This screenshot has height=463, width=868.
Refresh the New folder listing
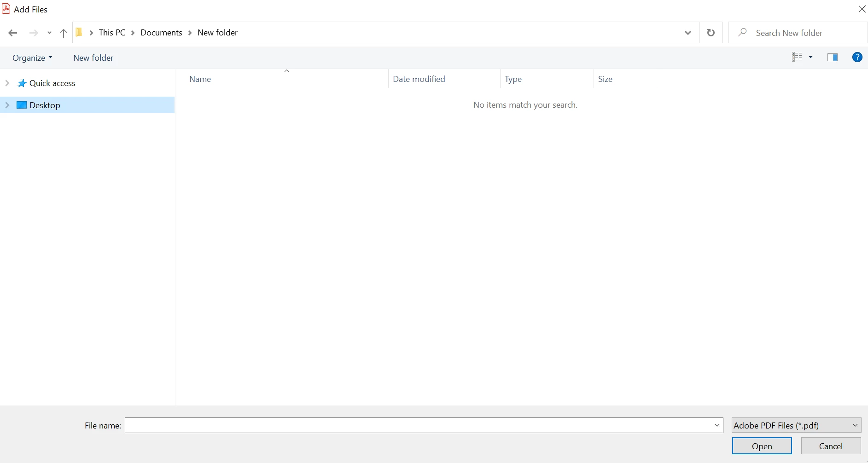[x=711, y=33]
